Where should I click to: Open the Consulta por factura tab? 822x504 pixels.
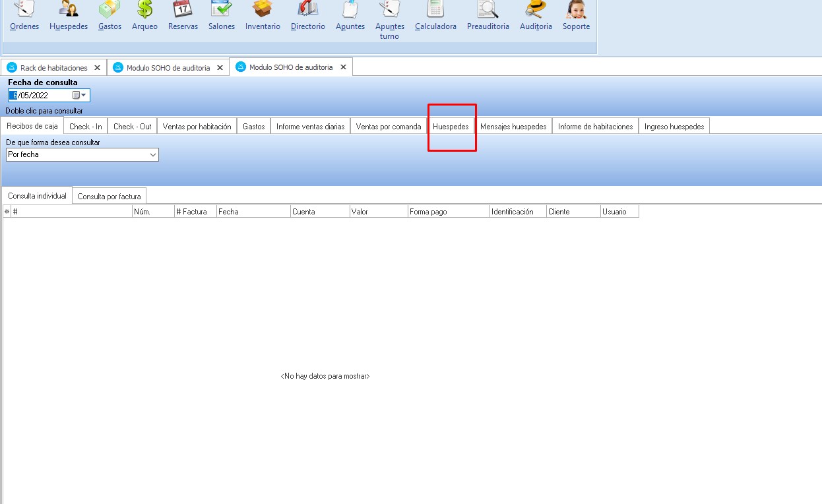109,197
